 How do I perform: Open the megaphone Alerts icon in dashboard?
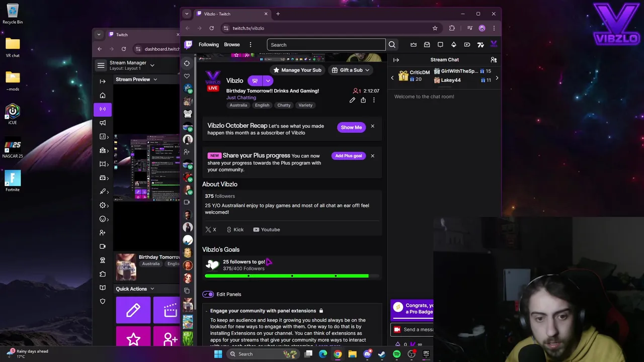(103, 123)
